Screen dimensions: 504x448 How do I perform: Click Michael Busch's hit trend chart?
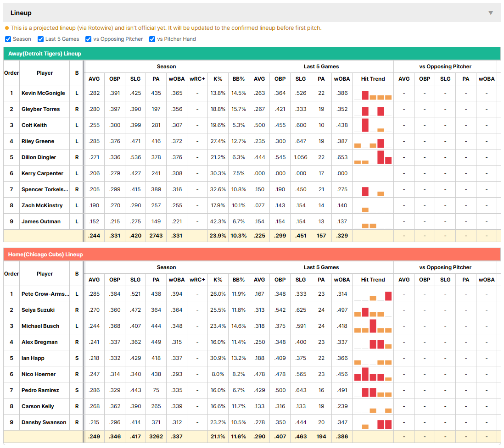tap(373, 326)
